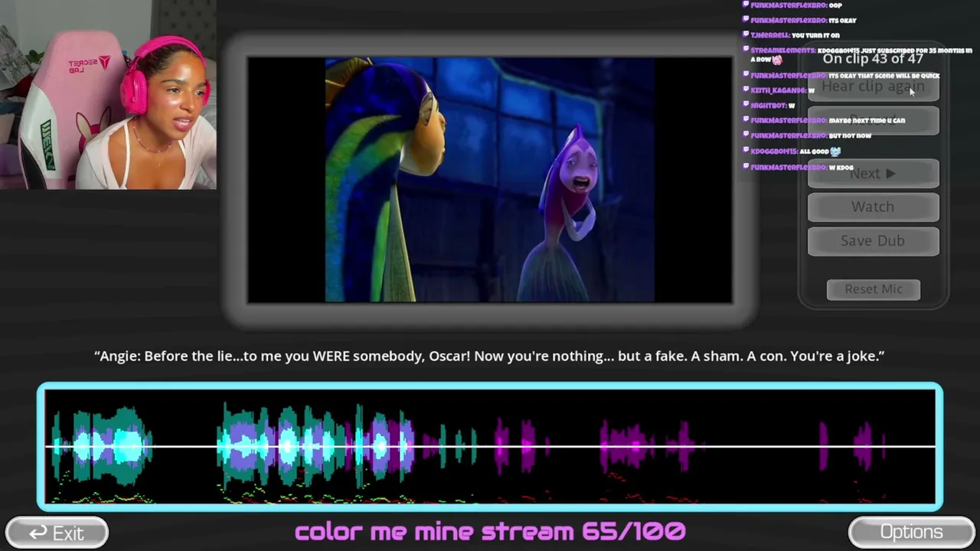Image resolution: width=980 pixels, height=551 pixels.
Task: Go to the Next clip
Action: click(x=873, y=174)
